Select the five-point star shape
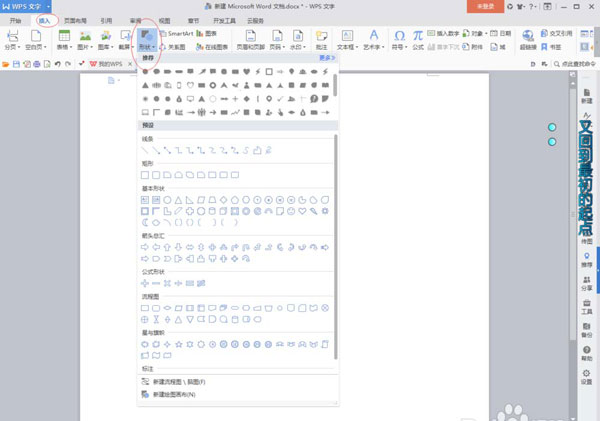This screenshot has width=600, height=421. pos(178,344)
